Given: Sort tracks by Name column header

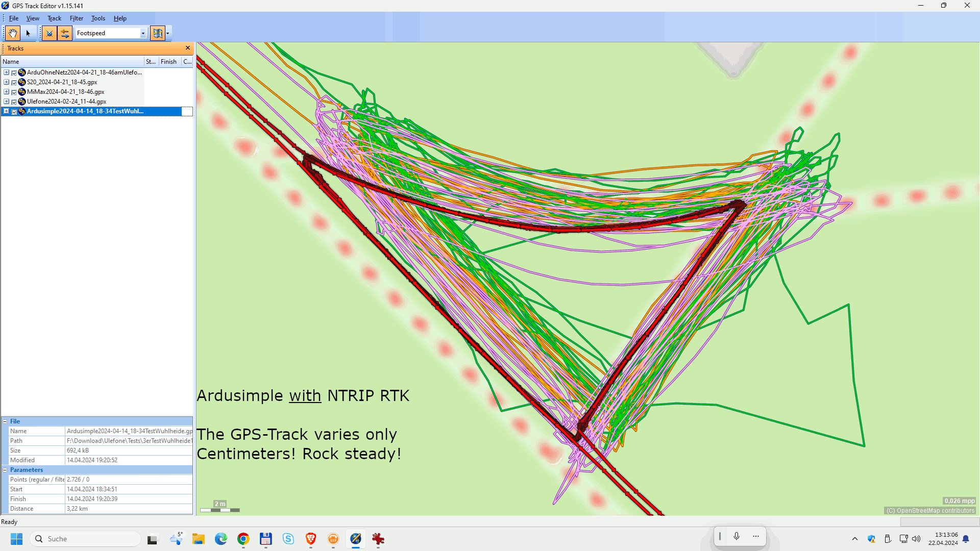Looking at the screenshot, I should point(72,62).
